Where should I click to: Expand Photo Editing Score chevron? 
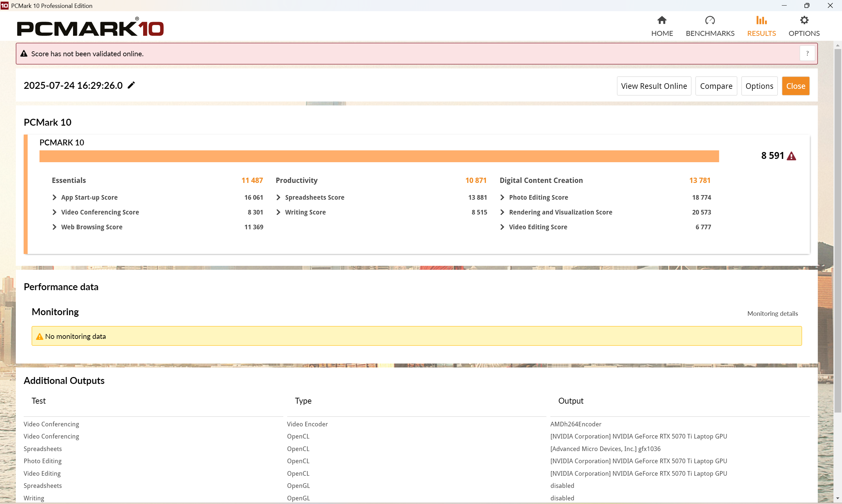[x=502, y=197]
